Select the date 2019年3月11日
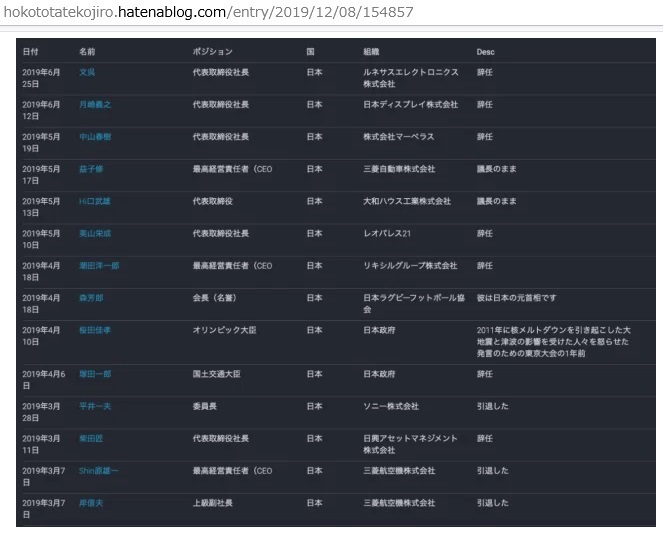 tap(41, 444)
